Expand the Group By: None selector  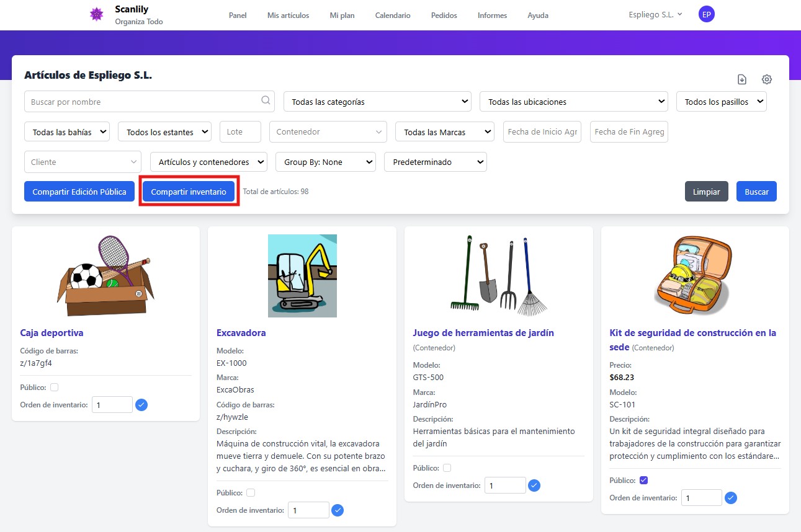325,162
